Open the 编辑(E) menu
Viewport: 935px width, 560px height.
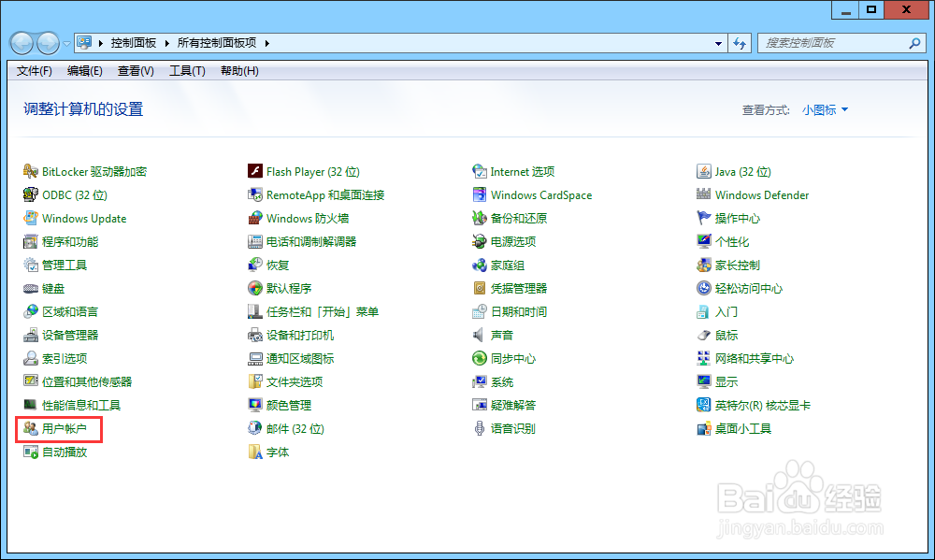click(85, 71)
